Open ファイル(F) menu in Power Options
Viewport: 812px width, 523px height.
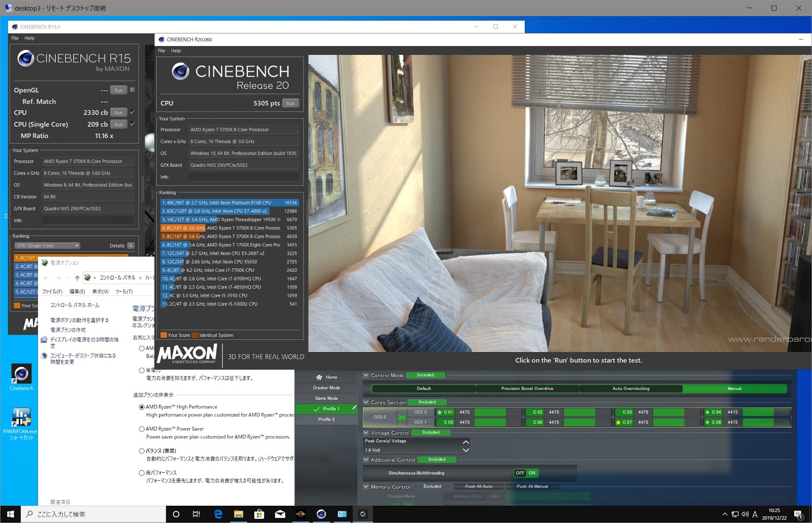52,292
